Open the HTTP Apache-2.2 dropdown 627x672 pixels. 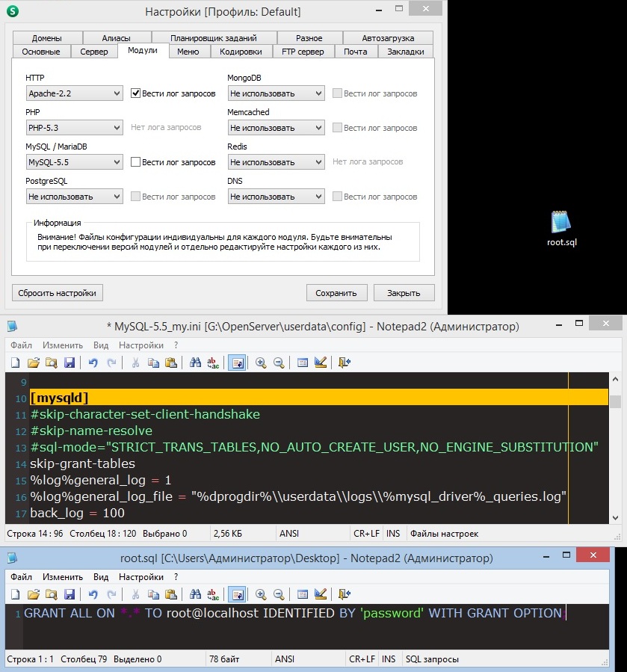pyautogui.click(x=74, y=93)
